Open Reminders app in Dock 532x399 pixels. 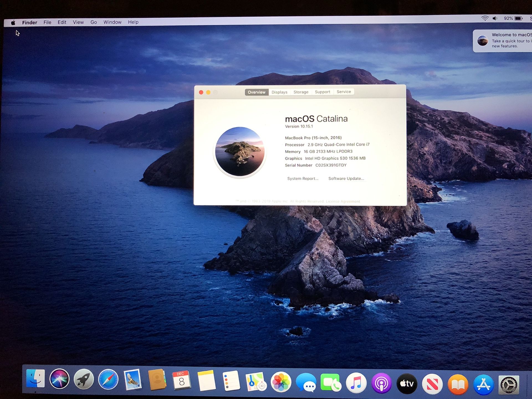(x=231, y=381)
